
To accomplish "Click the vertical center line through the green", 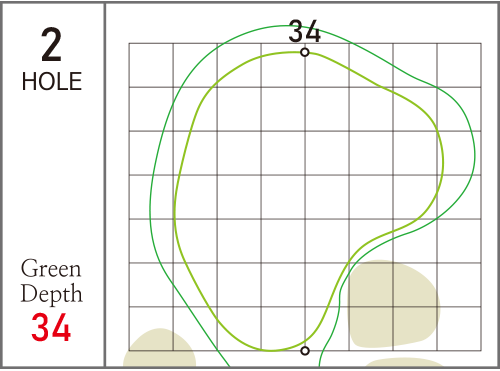I will click(x=305, y=201).
